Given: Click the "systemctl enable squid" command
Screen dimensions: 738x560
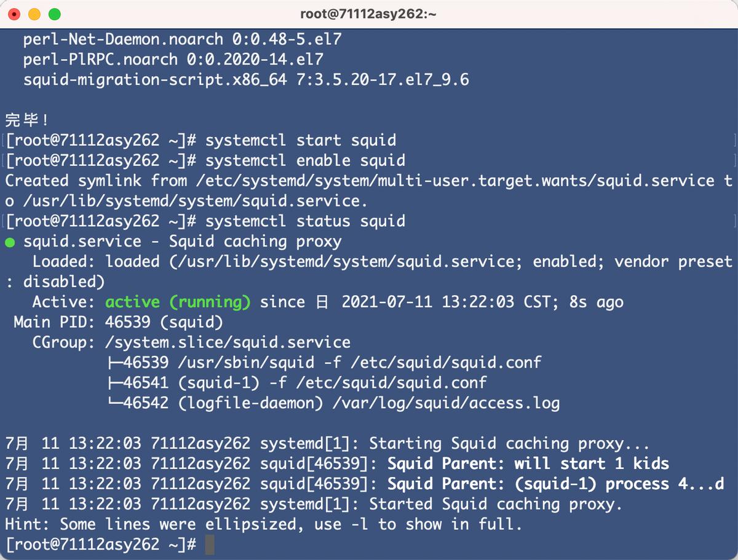Looking at the screenshot, I should coord(305,160).
